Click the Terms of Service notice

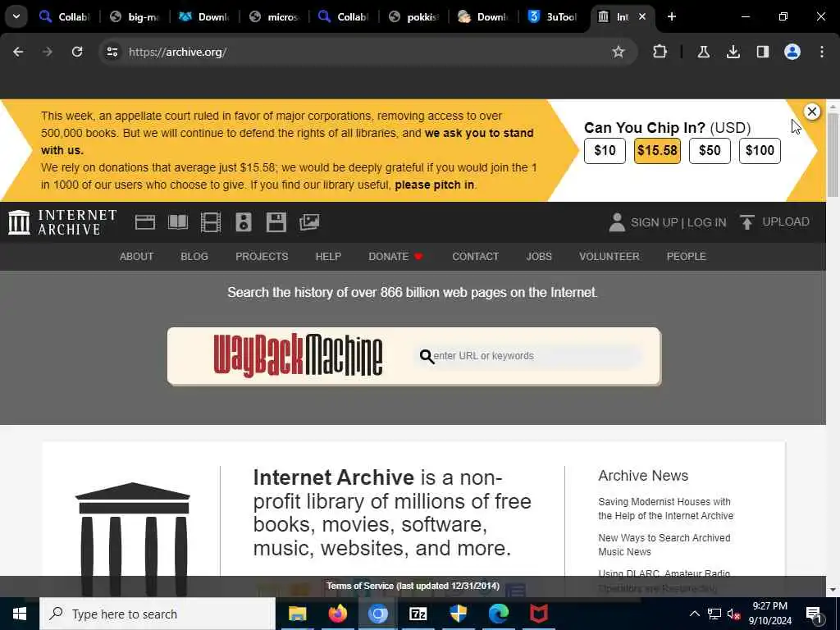[x=413, y=586]
